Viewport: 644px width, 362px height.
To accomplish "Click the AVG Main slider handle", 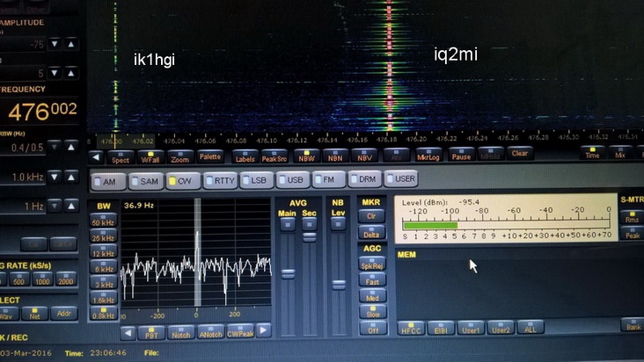I will [288, 273].
